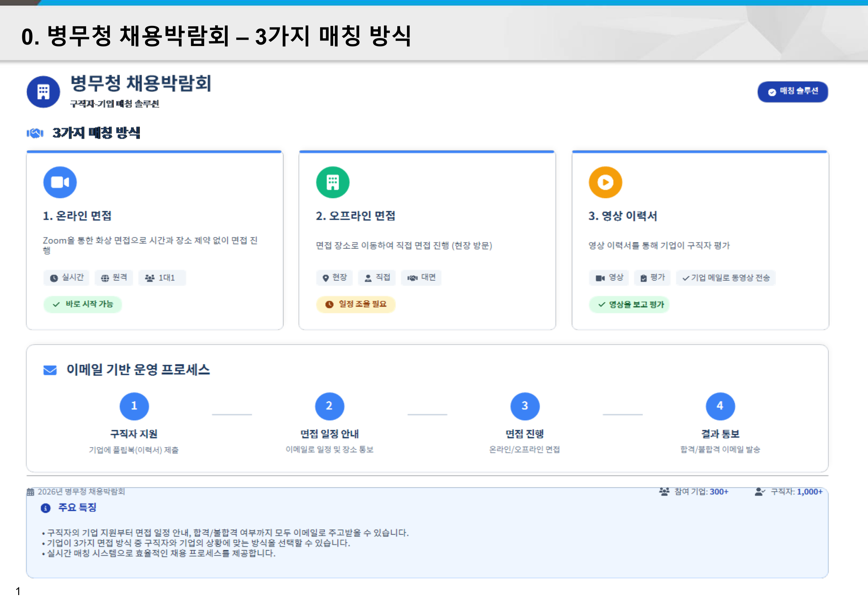Click the blue video camera icon
The height and width of the screenshot is (601, 868).
pyautogui.click(x=60, y=182)
